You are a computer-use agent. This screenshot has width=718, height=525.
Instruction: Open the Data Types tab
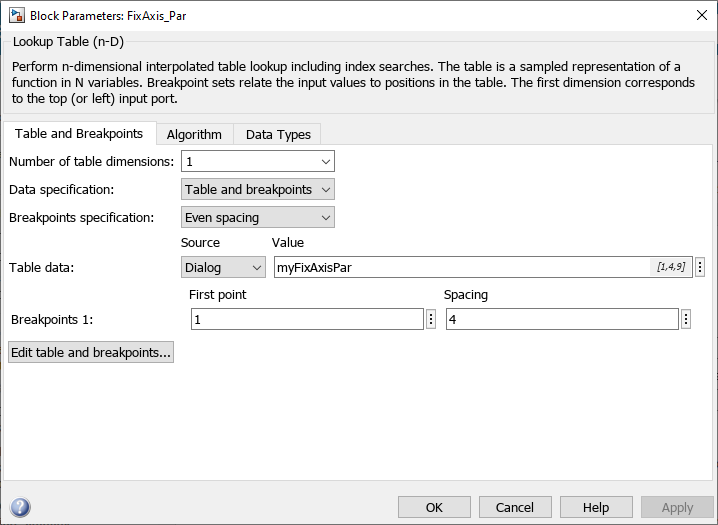pyautogui.click(x=278, y=134)
